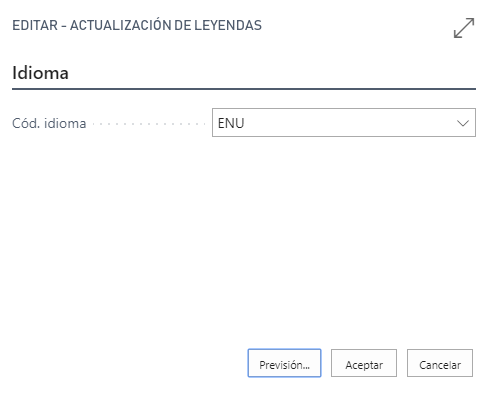Open the Cód. idioma dropdown chevron
Image resolution: width=491 pixels, height=395 pixels.
tap(463, 123)
